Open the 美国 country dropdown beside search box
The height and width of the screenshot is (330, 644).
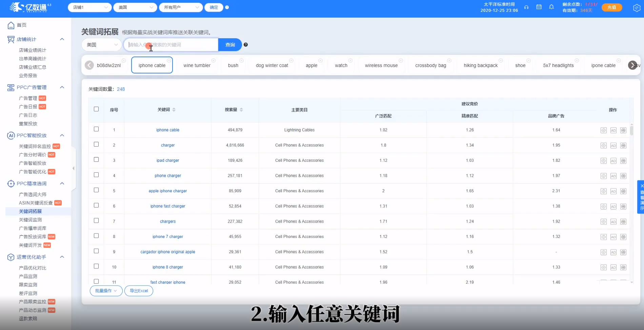click(x=102, y=45)
